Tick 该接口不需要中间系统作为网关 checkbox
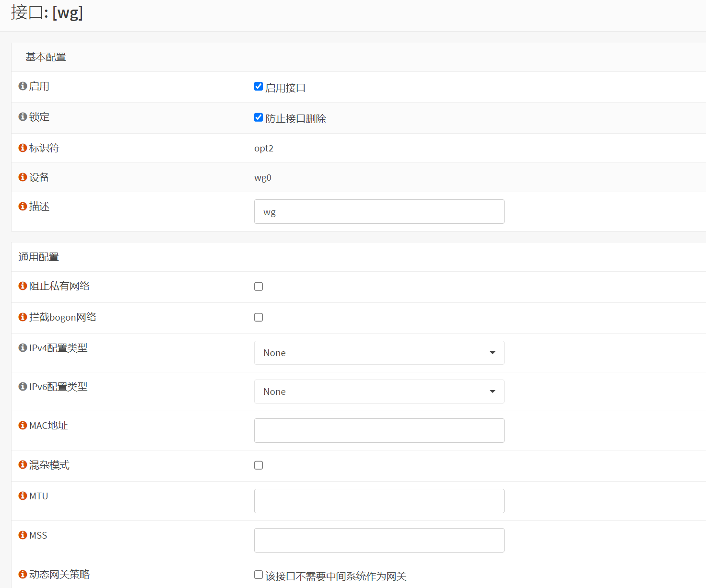Screen dimensions: 706x588 [259, 575]
